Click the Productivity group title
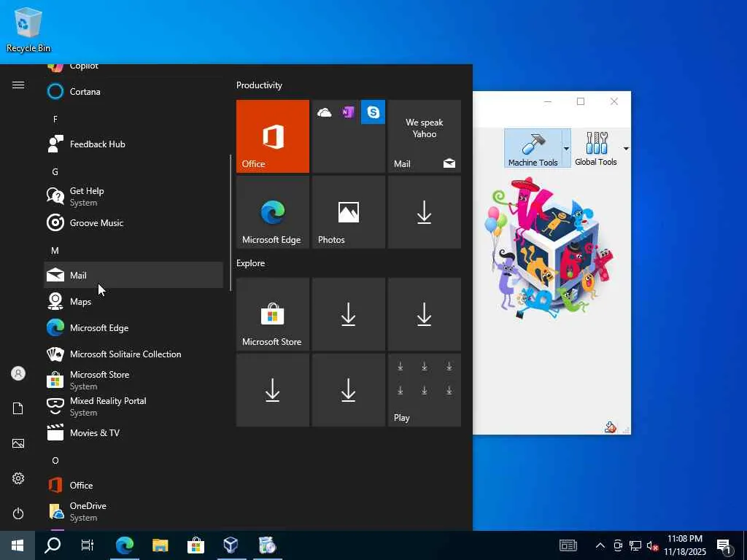Screen dimensions: 747x560 [259, 85]
